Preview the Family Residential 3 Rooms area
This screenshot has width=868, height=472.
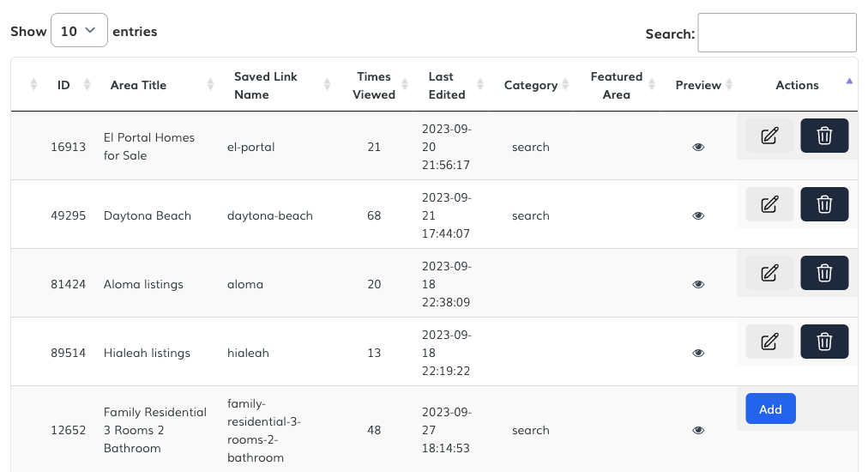pos(698,430)
